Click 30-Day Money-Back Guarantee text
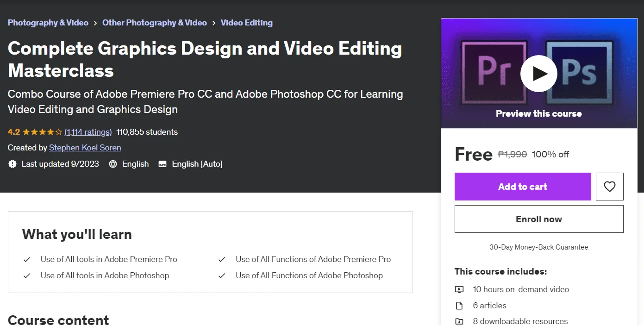 539,247
